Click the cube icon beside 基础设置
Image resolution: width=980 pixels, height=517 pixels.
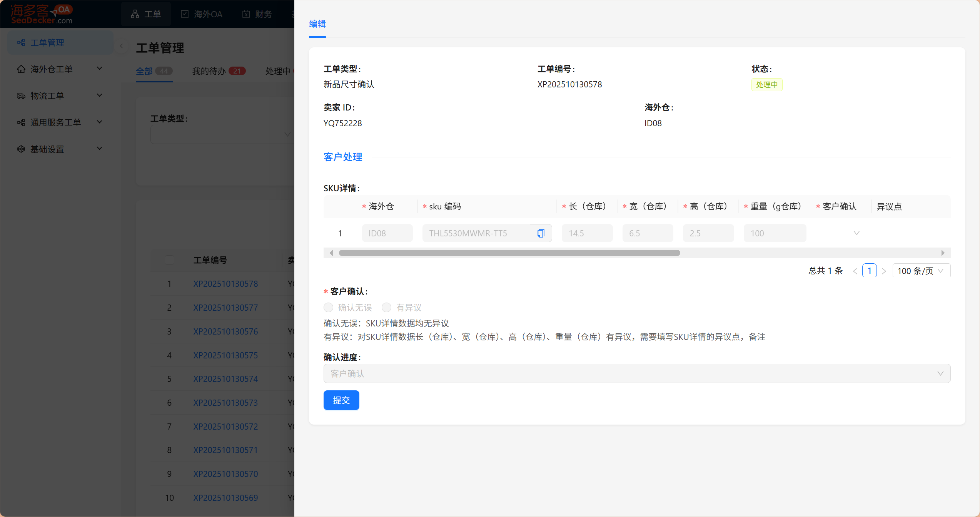tap(21, 149)
